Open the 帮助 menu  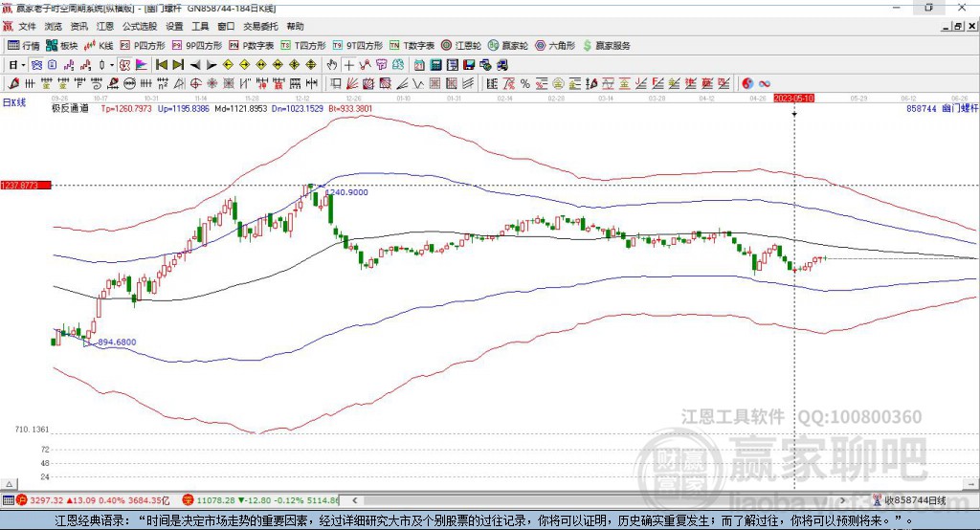click(295, 26)
